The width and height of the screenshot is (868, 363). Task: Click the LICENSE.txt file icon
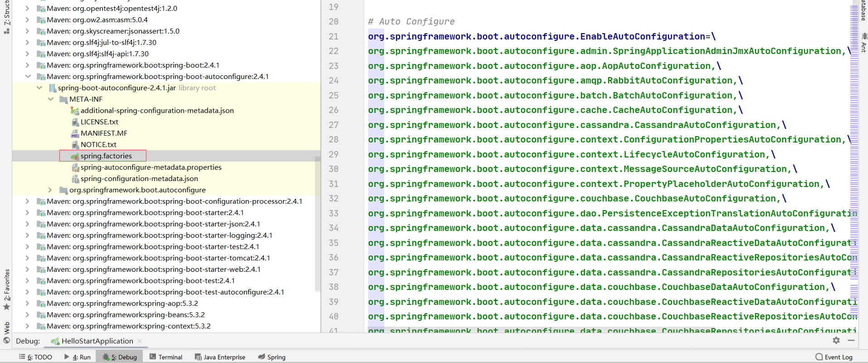coord(75,122)
